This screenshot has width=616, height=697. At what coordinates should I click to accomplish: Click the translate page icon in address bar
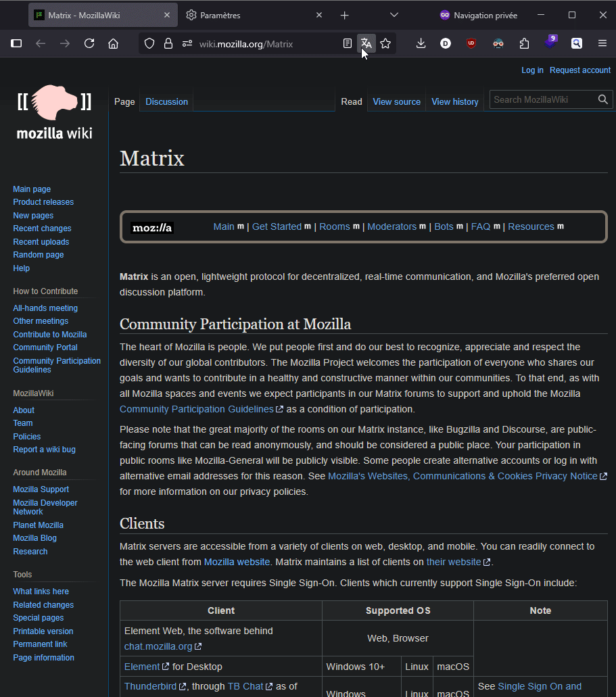pos(366,44)
